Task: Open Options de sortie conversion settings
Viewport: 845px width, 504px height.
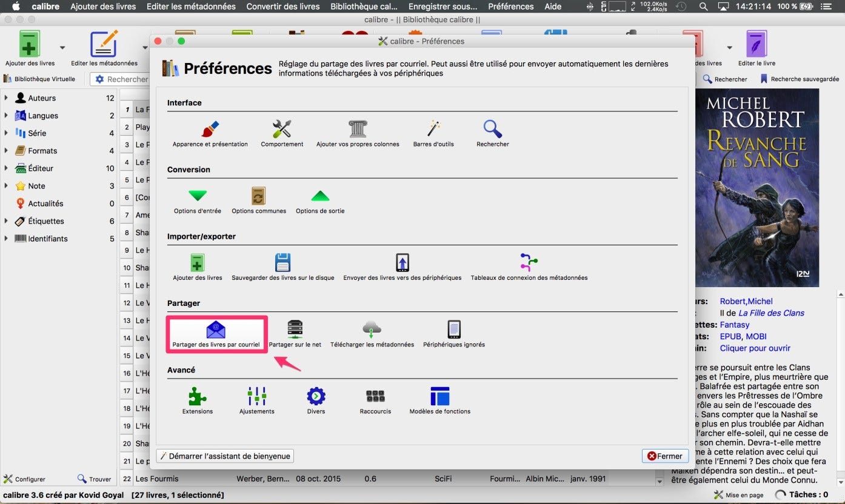Action: coord(320,201)
